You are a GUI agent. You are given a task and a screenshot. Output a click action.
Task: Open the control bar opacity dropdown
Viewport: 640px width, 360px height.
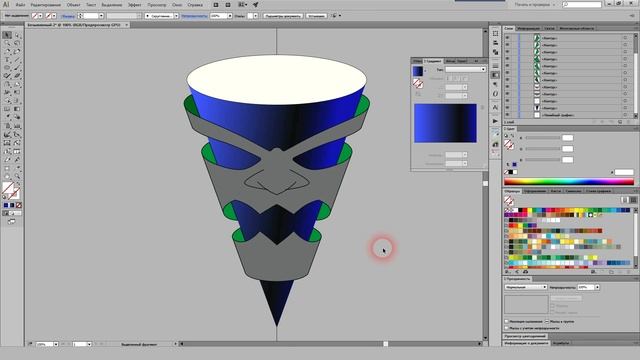(230, 16)
